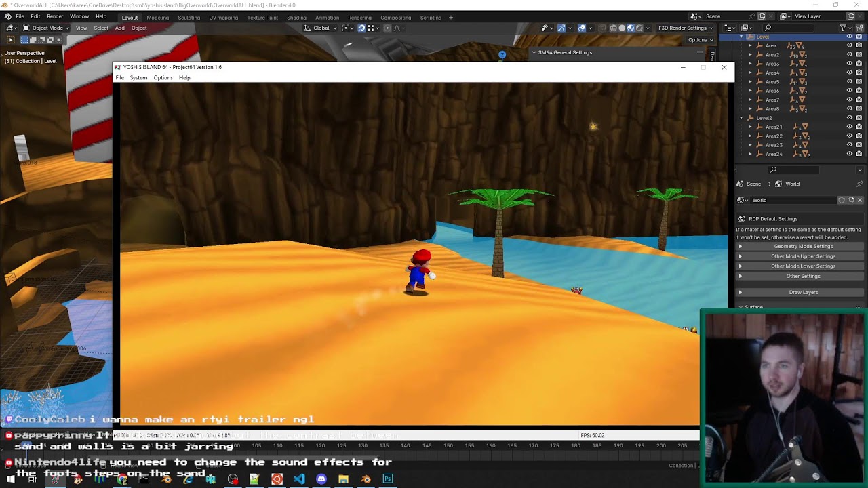Switch to wireframe shading icon
The height and width of the screenshot is (488, 868).
tap(614, 28)
